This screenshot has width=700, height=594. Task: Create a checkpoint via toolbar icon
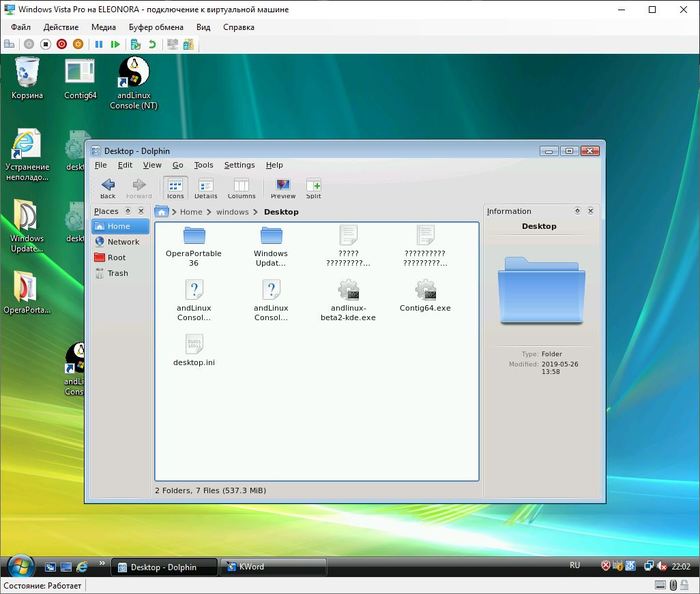coord(135,44)
